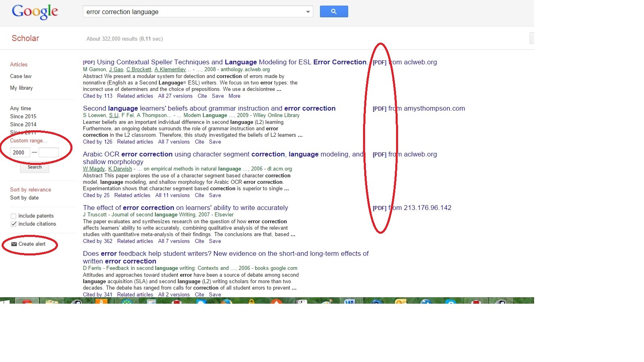Go to the Scholar home link

(x=25, y=38)
